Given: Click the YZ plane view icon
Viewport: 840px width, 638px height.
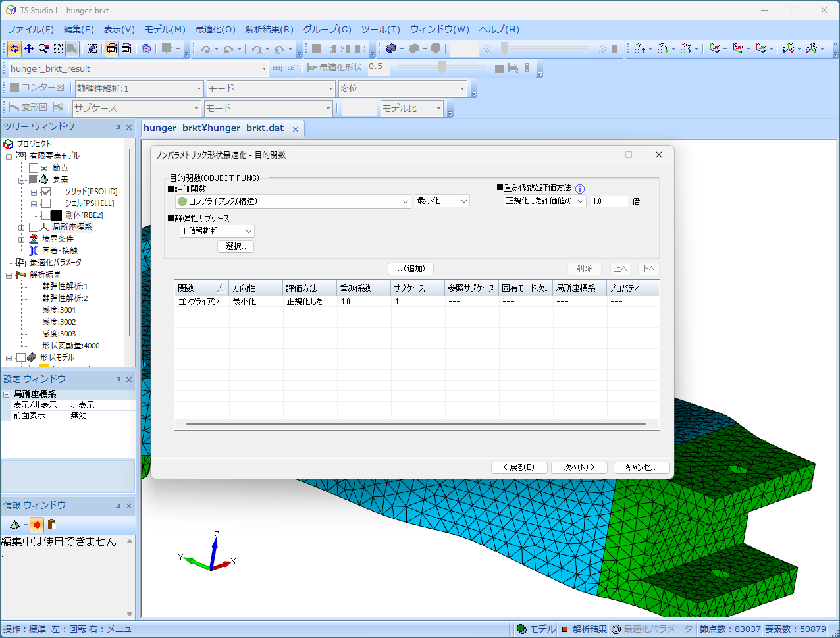Looking at the screenshot, I should (x=663, y=49).
